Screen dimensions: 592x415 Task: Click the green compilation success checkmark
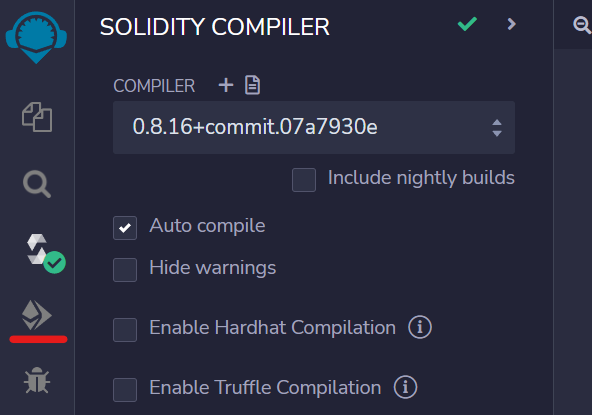point(467,24)
